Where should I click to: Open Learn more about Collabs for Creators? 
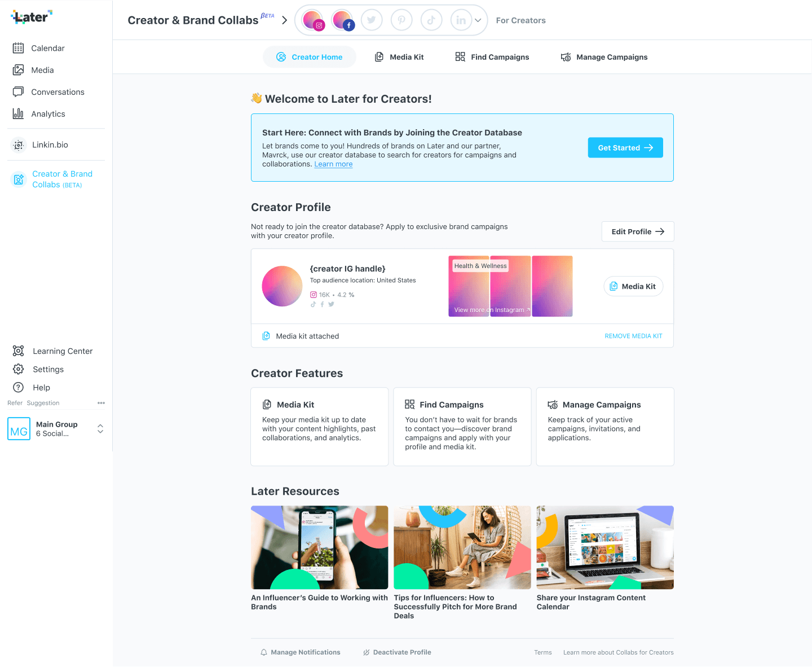pos(618,652)
